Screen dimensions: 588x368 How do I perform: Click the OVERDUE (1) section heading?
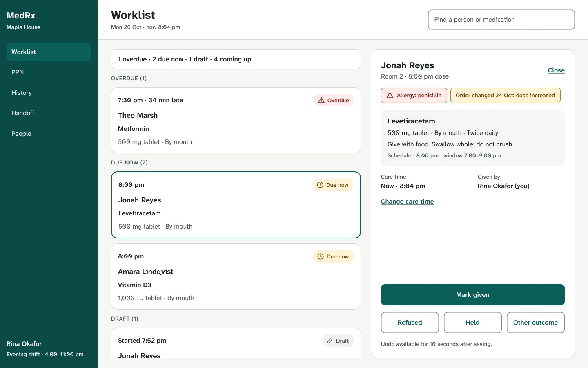click(129, 78)
